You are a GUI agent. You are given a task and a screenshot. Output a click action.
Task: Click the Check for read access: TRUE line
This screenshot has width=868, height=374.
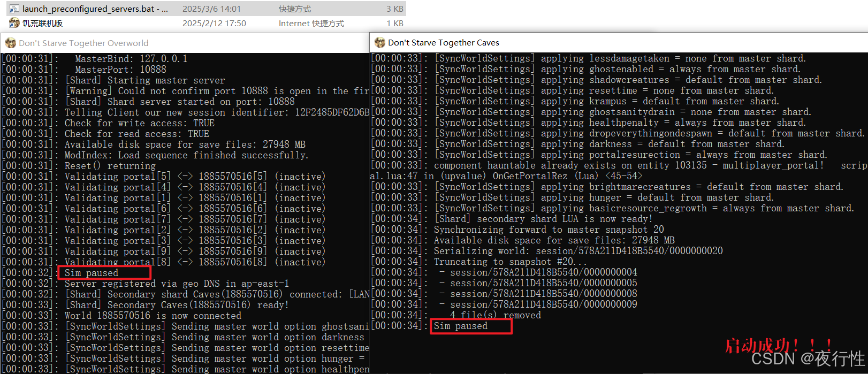tap(105, 134)
